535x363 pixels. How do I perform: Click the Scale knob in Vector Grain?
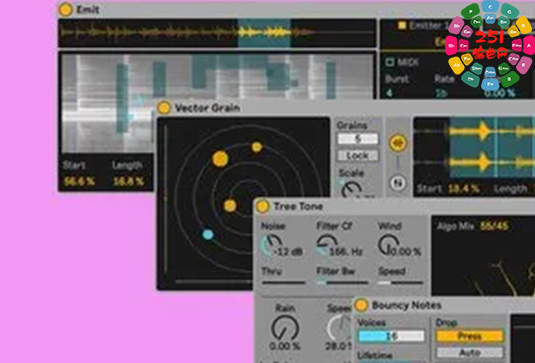click(351, 189)
